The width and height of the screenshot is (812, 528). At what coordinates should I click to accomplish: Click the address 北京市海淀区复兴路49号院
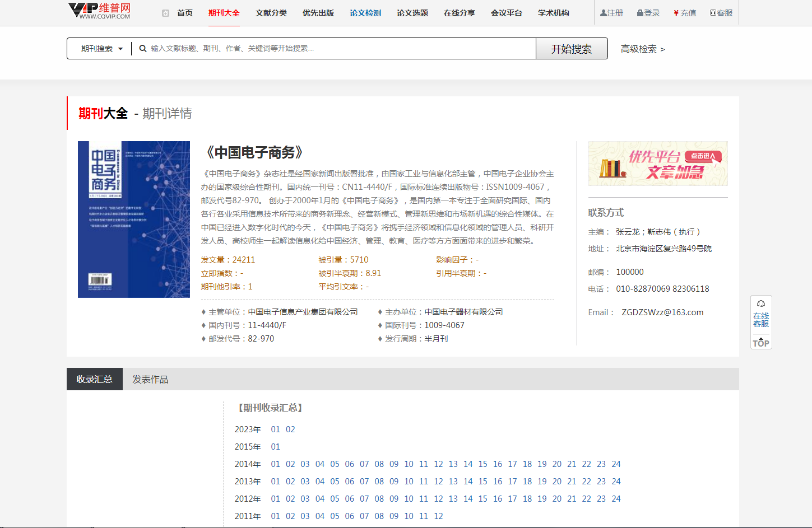[x=663, y=249]
